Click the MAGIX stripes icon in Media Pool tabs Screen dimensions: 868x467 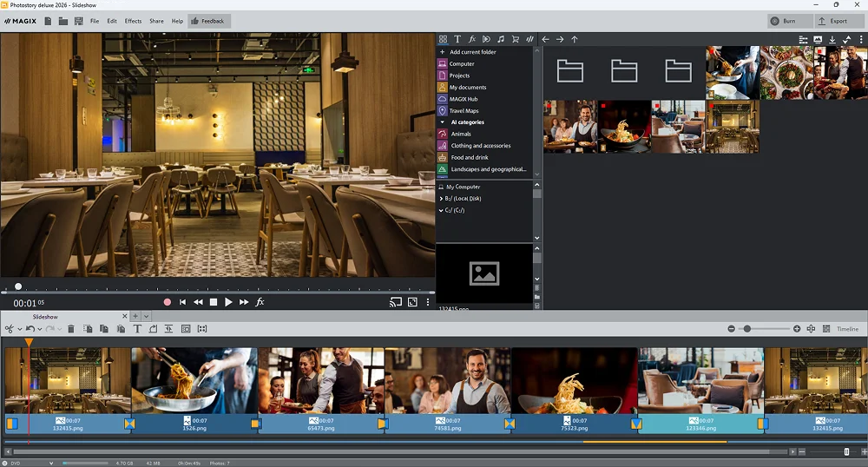pyautogui.click(x=529, y=39)
